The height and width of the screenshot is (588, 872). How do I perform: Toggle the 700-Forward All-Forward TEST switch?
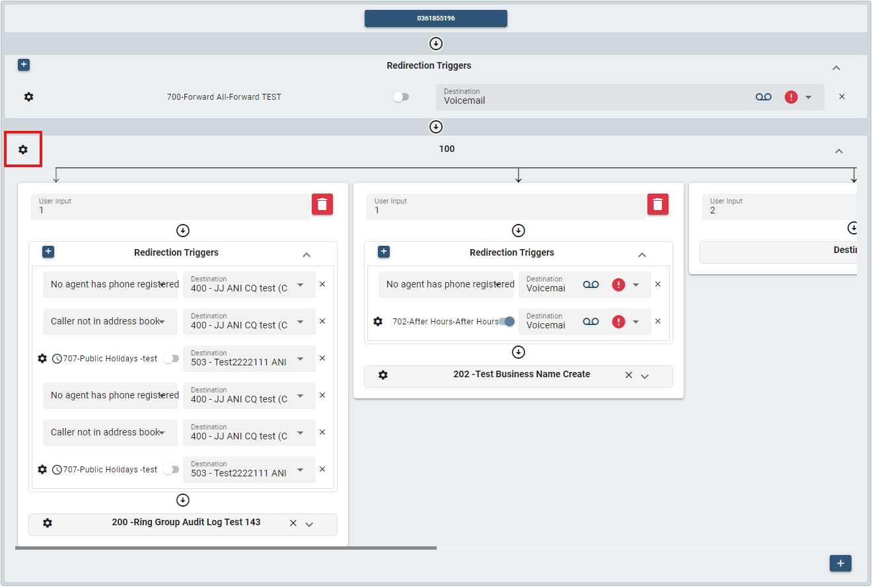[401, 97]
